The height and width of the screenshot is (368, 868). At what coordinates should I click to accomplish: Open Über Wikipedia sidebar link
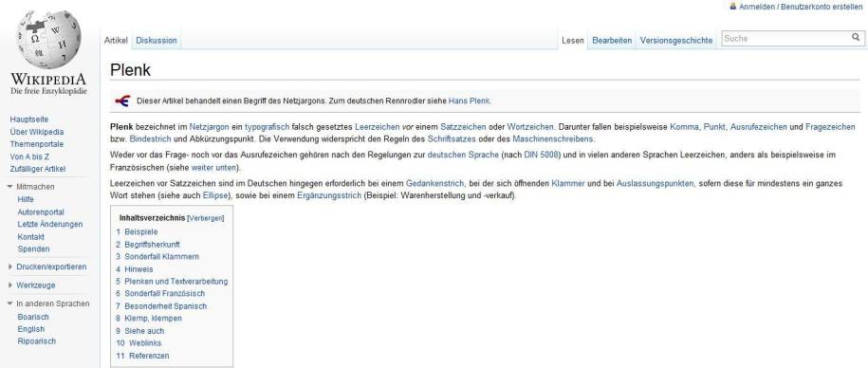(37, 132)
